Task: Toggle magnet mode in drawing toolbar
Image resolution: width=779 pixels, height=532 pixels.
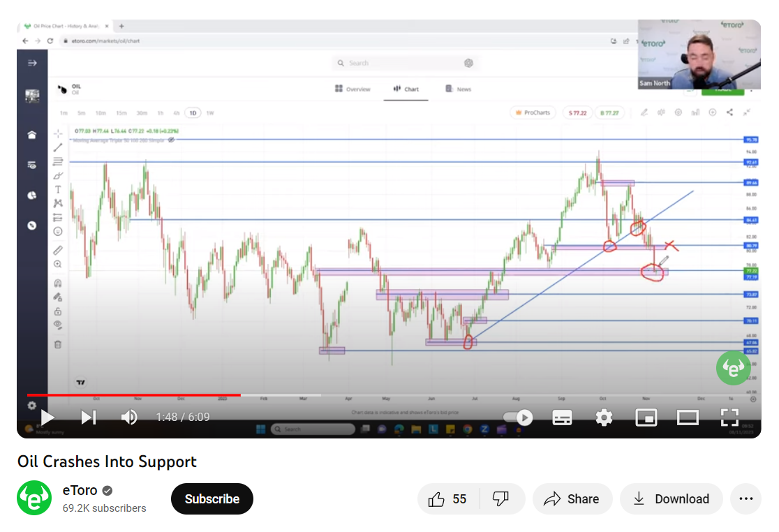Action: 58,283
